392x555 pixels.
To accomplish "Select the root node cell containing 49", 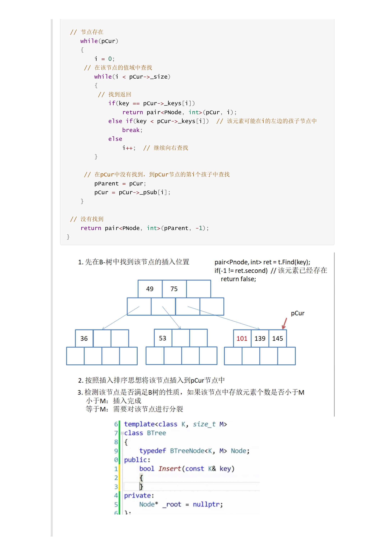I will point(150,289).
